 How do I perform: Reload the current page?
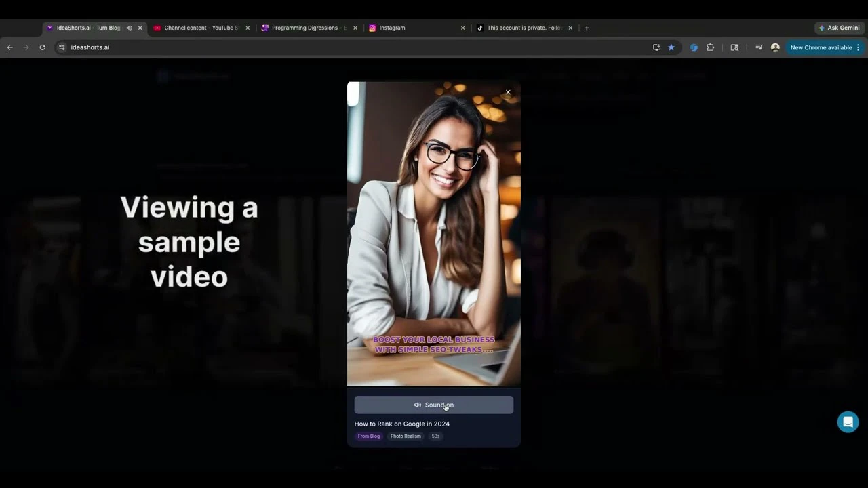click(x=42, y=47)
